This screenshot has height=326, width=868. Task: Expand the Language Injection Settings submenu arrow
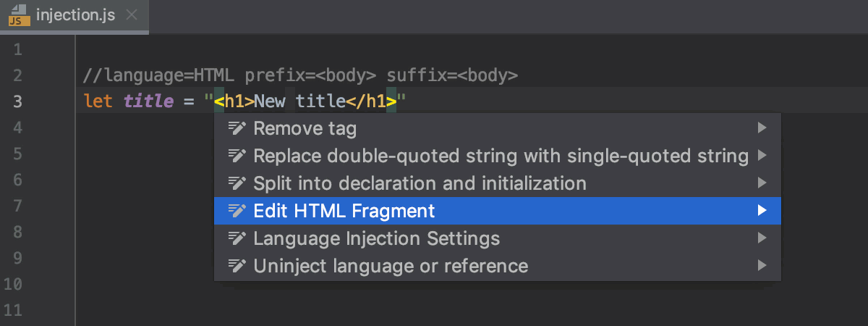(x=761, y=238)
